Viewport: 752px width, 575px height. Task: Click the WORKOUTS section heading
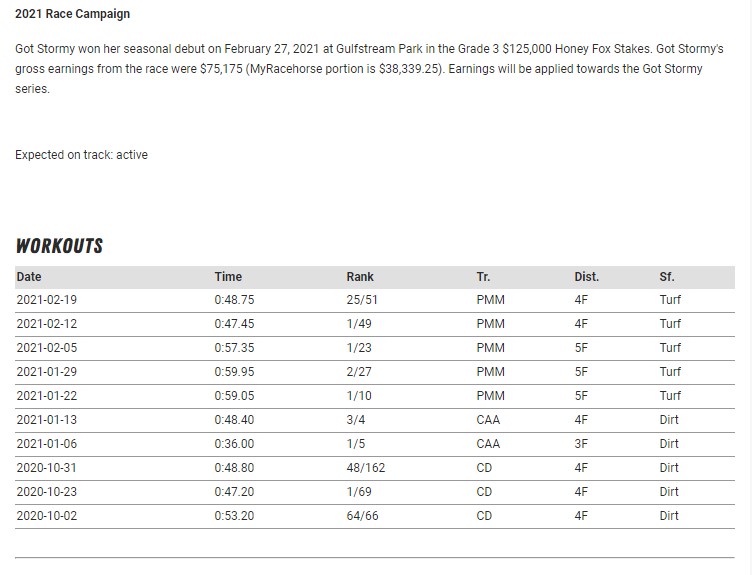(x=59, y=246)
